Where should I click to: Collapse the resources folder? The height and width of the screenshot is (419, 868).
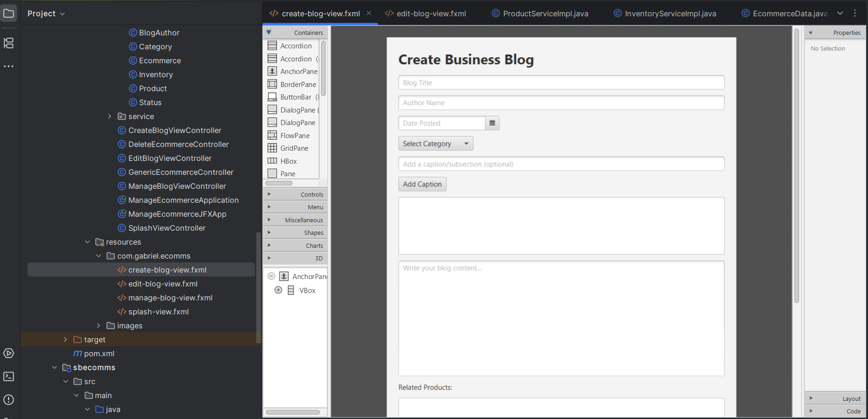pyautogui.click(x=87, y=242)
